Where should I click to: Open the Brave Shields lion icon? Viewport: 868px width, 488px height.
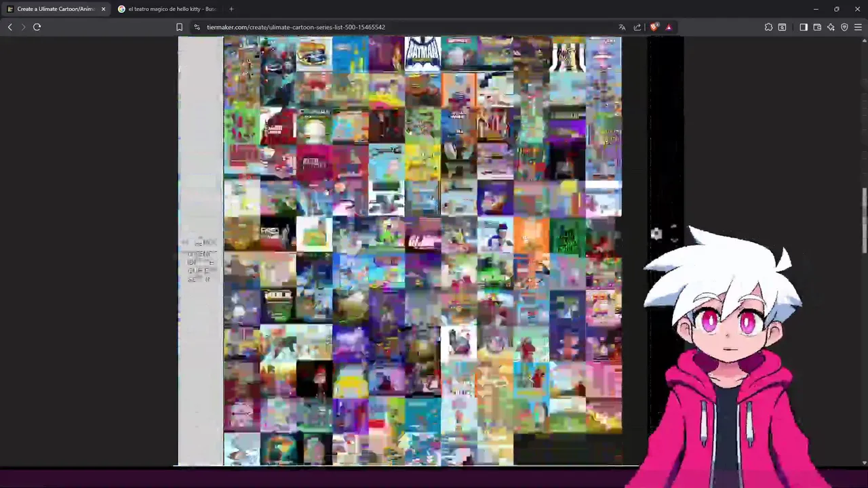point(654,27)
